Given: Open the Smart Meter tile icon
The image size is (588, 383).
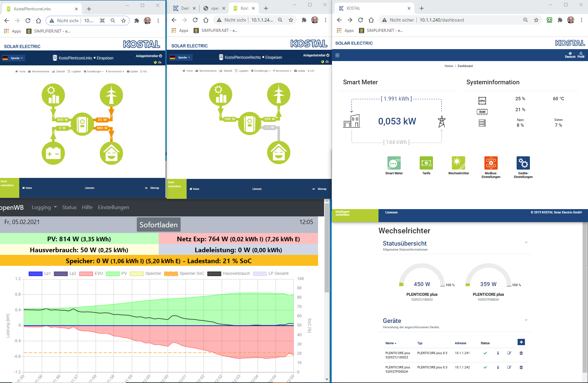Looking at the screenshot, I should tap(394, 163).
